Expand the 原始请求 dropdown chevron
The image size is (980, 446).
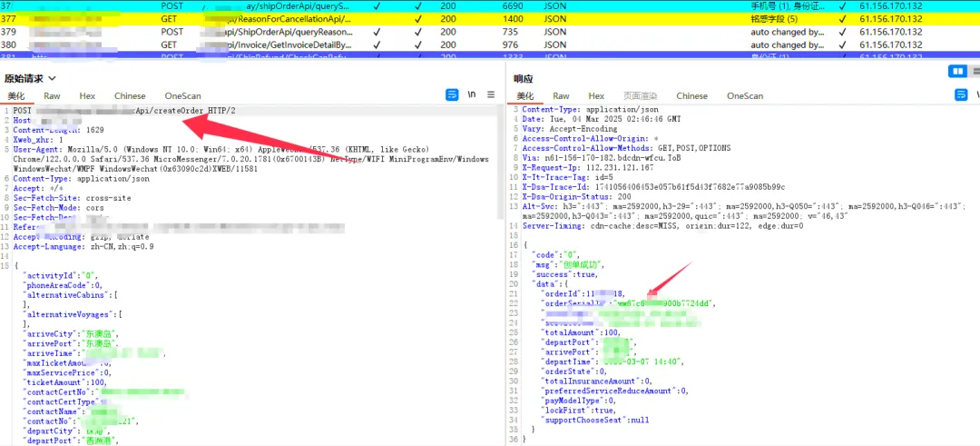pos(52,78)
